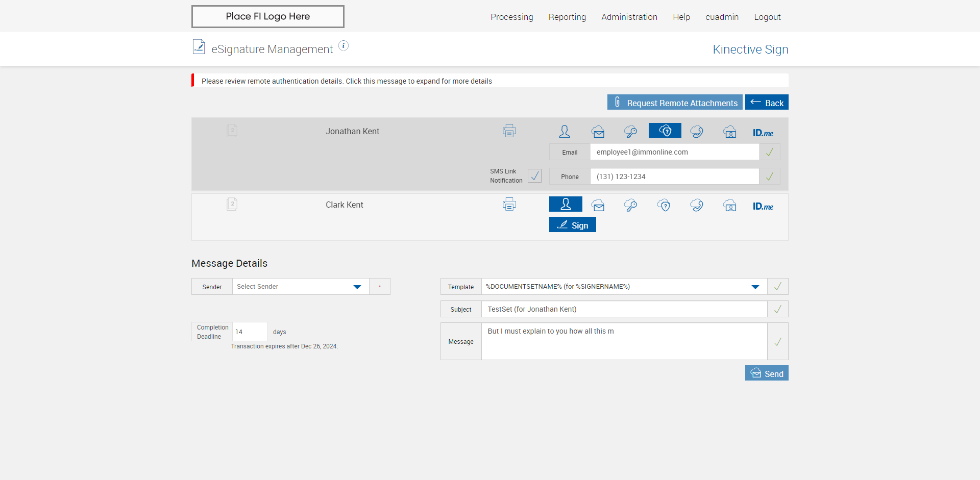Click the Kinective Sign link
Image resolution: width=980 pixels, height=480 pixels.
pos(750,49)
